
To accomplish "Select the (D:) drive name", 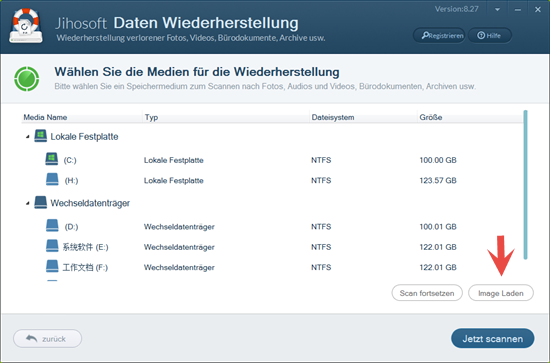I will click(x=71, y=227).
